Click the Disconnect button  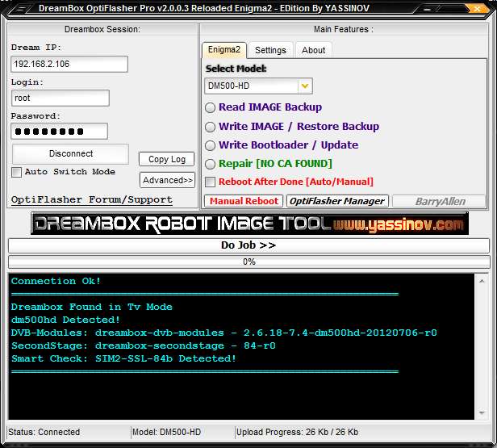pyautogui.click(x=71, y=153)
